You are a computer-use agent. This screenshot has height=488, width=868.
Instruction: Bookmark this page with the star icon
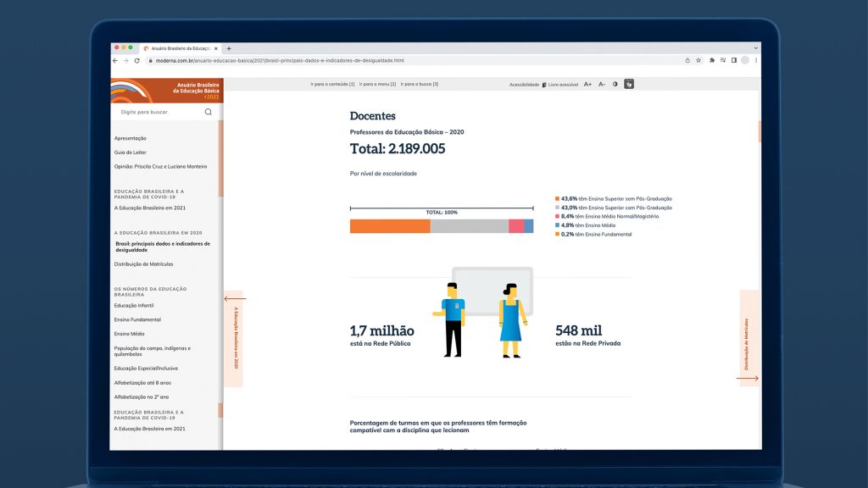click(699, 61)
